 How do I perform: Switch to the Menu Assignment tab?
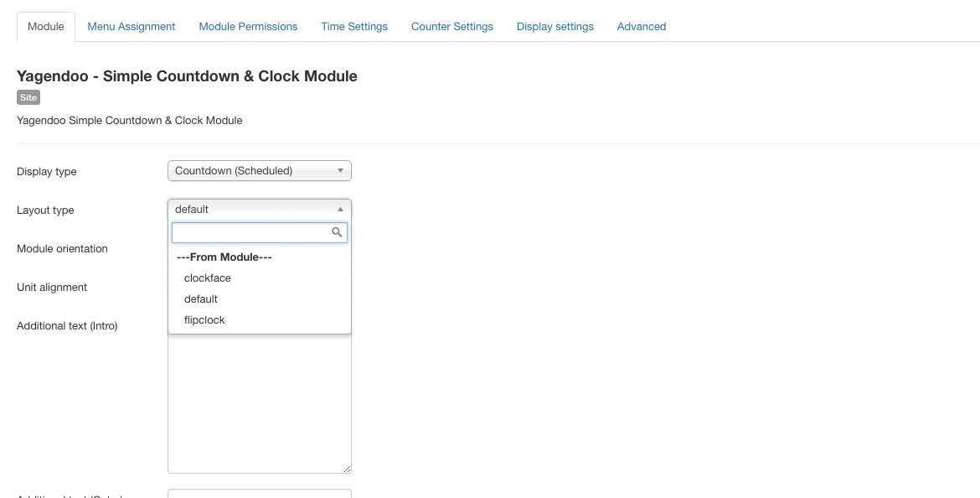coord(132,27)
